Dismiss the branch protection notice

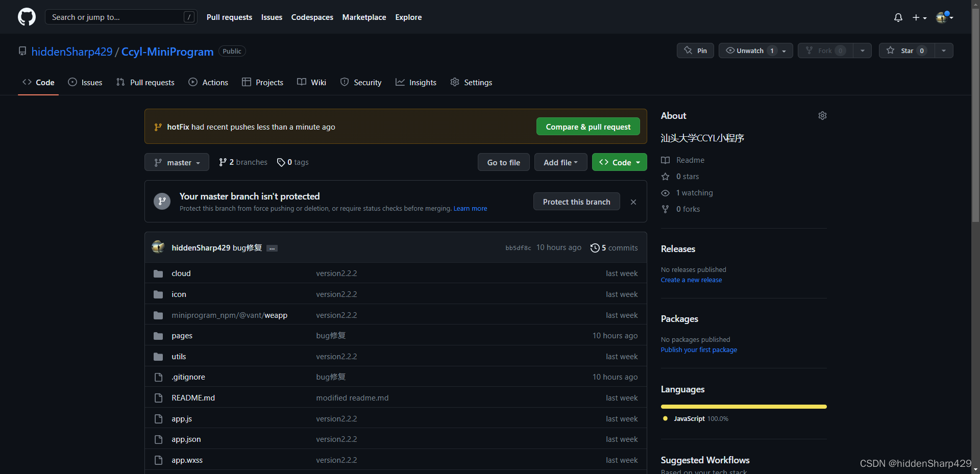pos(633,202)
